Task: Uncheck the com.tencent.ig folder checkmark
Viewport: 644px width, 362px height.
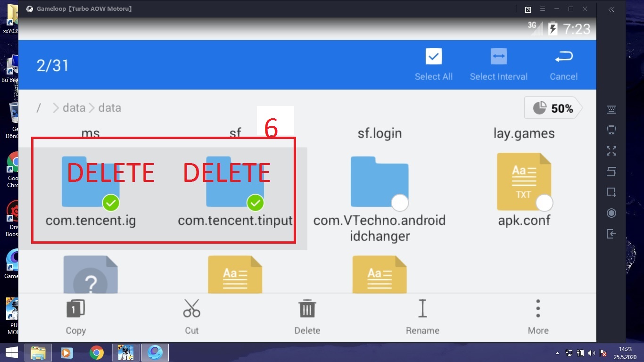Action: (x=111, y=203)
